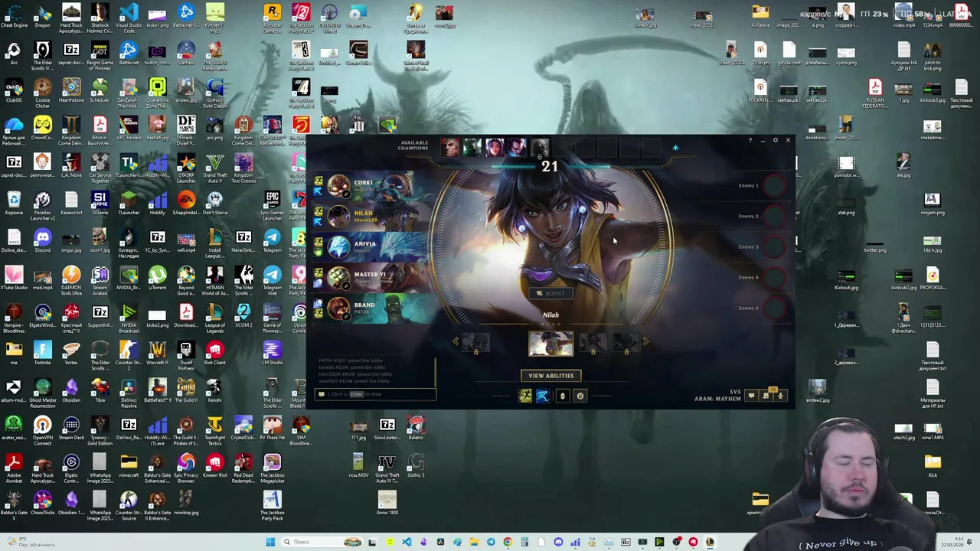Open the Корзина recycle bin
980x551 pixels.
tap(14, 204)
